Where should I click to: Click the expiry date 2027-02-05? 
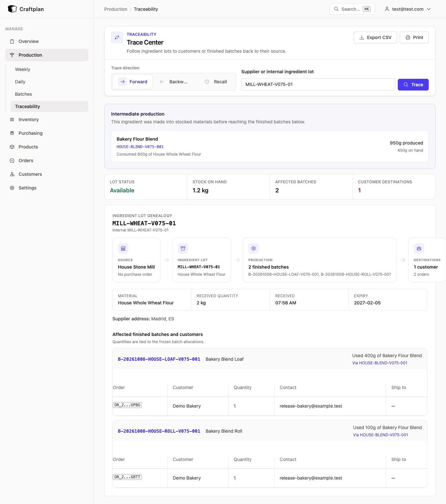click(x=367, y=303)
